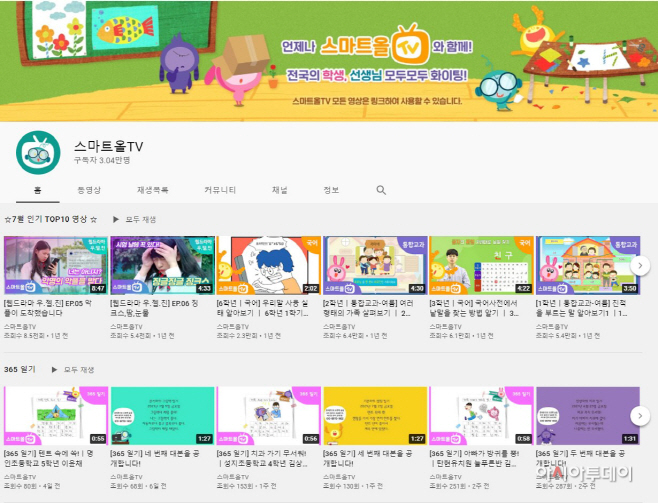Open the 채널 tab
The height and width of the screenshot is (503, 658).
click(x=279, y=190)
